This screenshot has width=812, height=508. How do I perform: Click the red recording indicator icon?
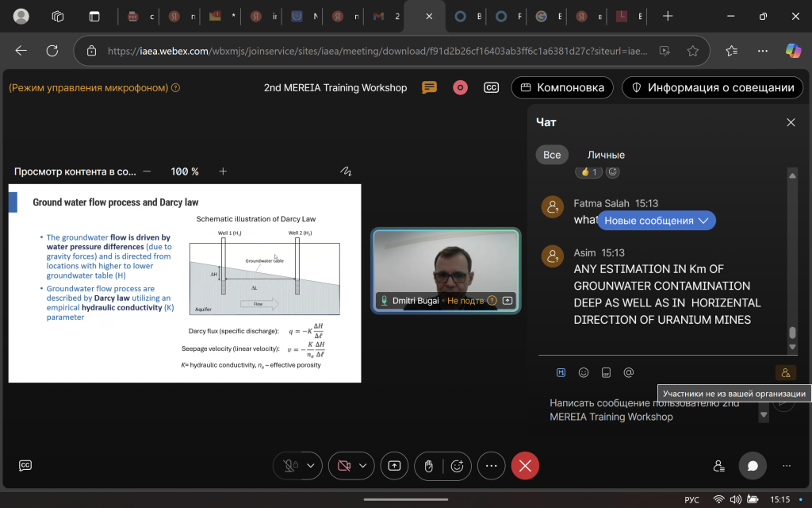(x=460, y=88)
